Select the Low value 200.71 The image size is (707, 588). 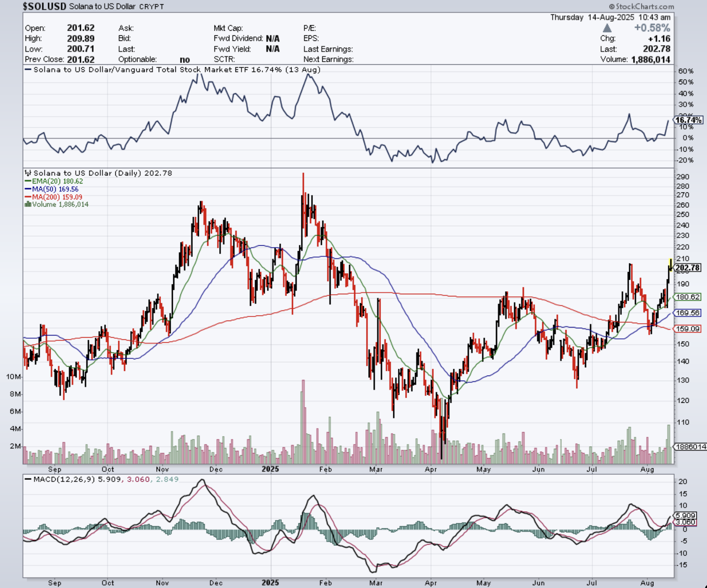(x=80, y=49)
